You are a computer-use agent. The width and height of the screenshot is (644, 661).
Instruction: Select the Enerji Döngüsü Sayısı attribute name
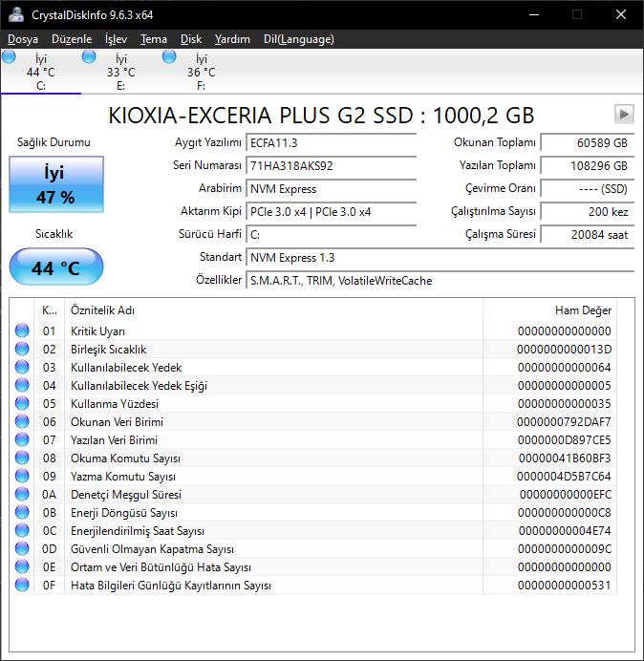(x=124, y=513)
